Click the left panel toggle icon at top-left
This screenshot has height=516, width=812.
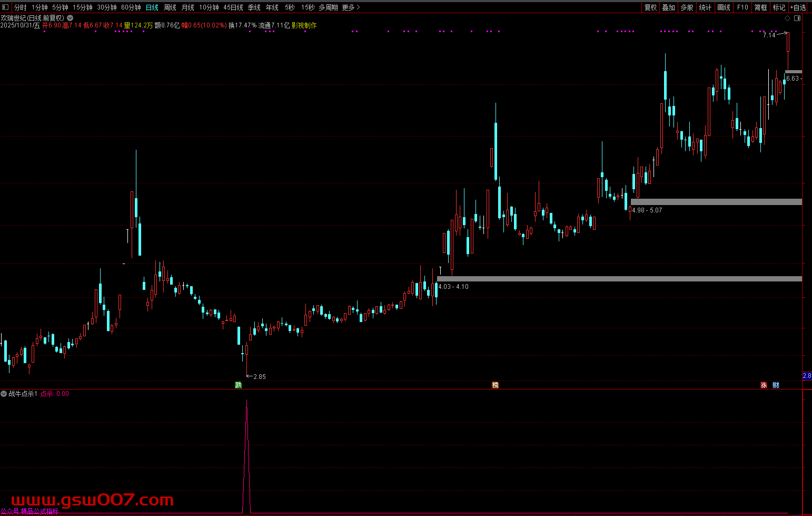[x=6, y=7]
